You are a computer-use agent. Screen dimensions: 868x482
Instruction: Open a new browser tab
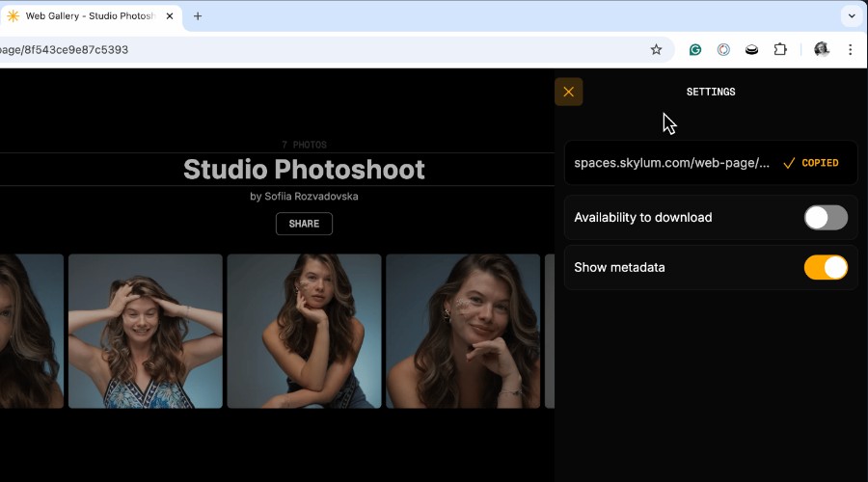pyautogui.click(x=198, y=16)
